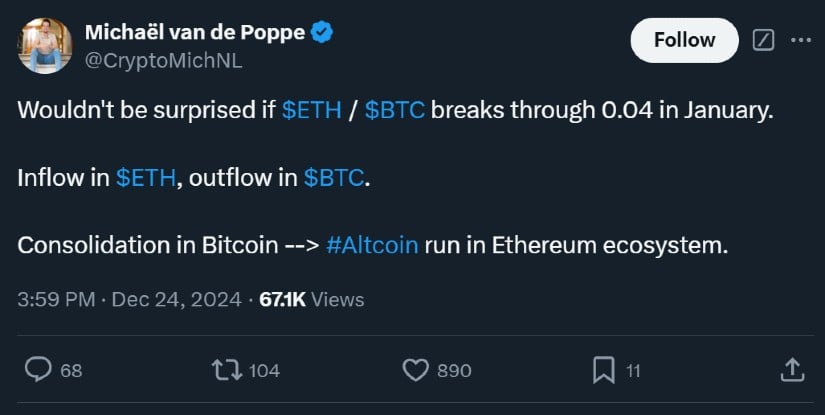Viewport: 825px width, 415px height.
Task: Click the first $ETH cashtag
Action: click(x=311, y=110)
